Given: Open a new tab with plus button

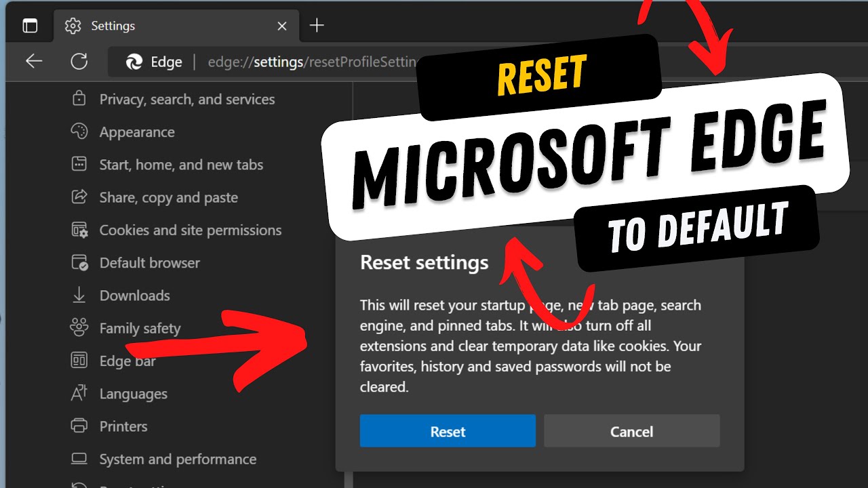Looking at the screenshot, I should 317,26.
